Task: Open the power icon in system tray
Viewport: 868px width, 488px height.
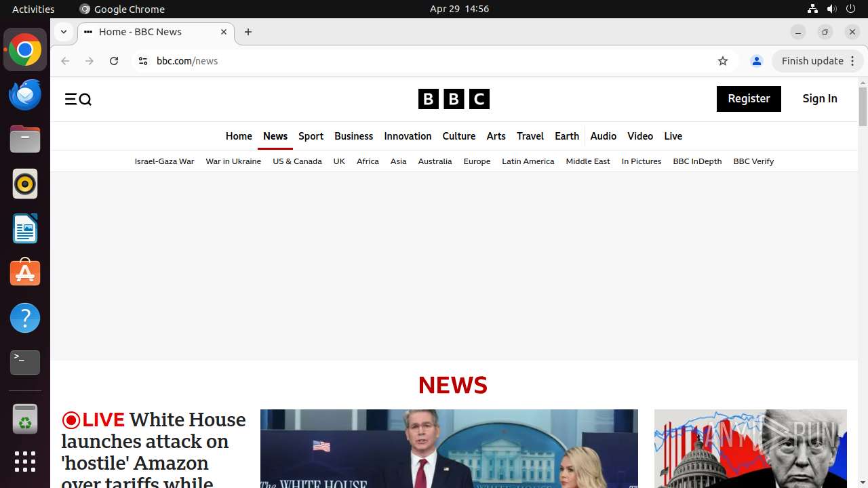Action: (x=851, y=9)
